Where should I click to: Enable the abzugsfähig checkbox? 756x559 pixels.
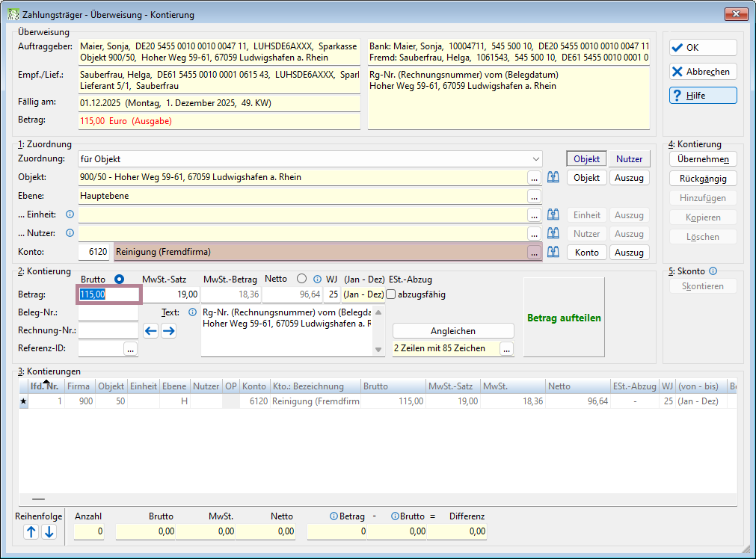[x=391, y=294]
